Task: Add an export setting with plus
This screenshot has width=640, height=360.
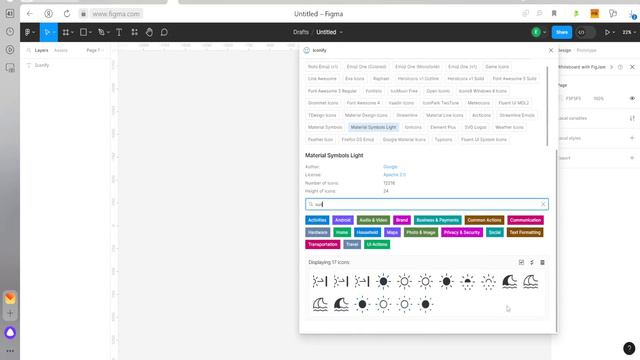Action: 632,158
